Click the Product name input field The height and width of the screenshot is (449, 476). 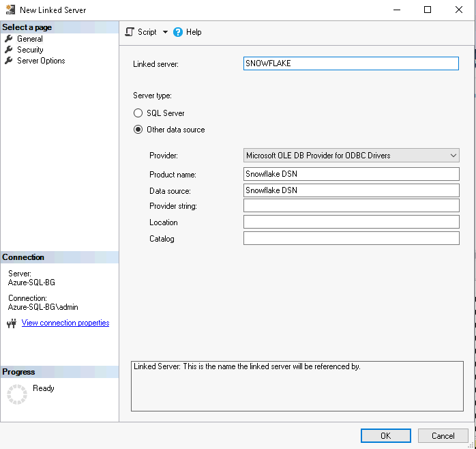351,174
